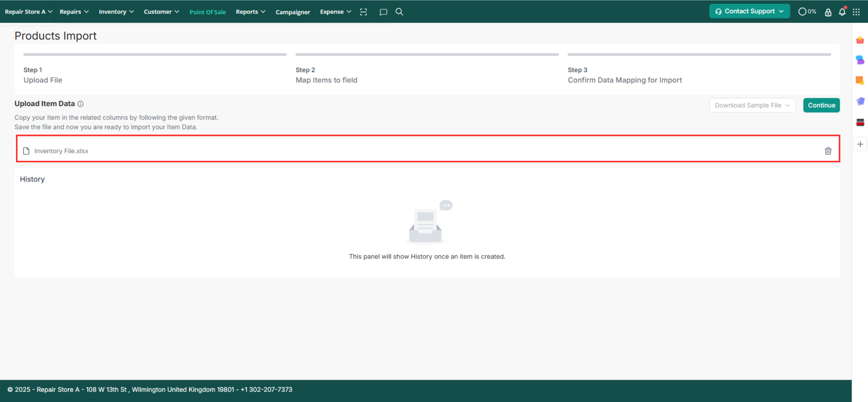Click the Step 3 progress bar
The image size is (868, 402).
coord(699,54)
